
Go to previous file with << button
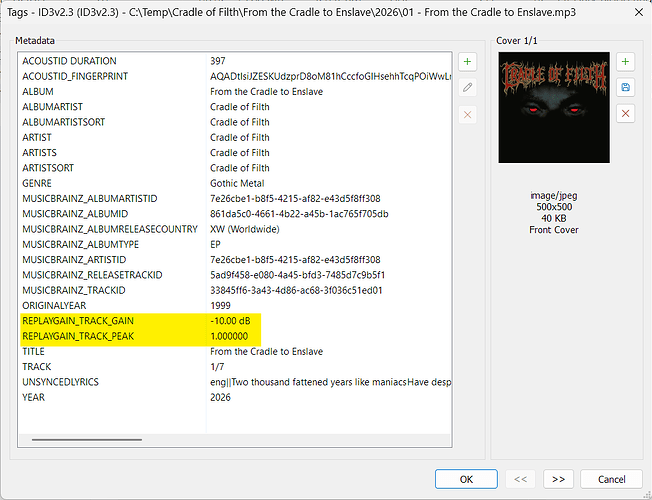(x=521, y=479)
